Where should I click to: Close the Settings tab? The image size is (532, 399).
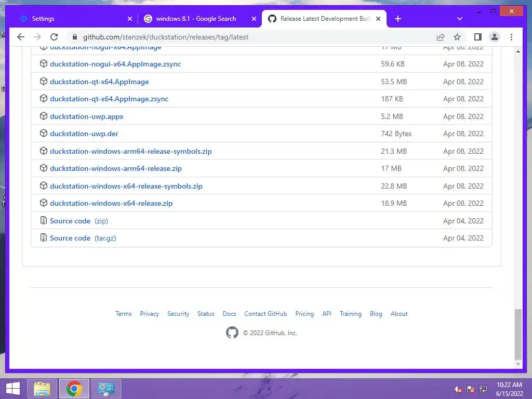click(129, 19)
